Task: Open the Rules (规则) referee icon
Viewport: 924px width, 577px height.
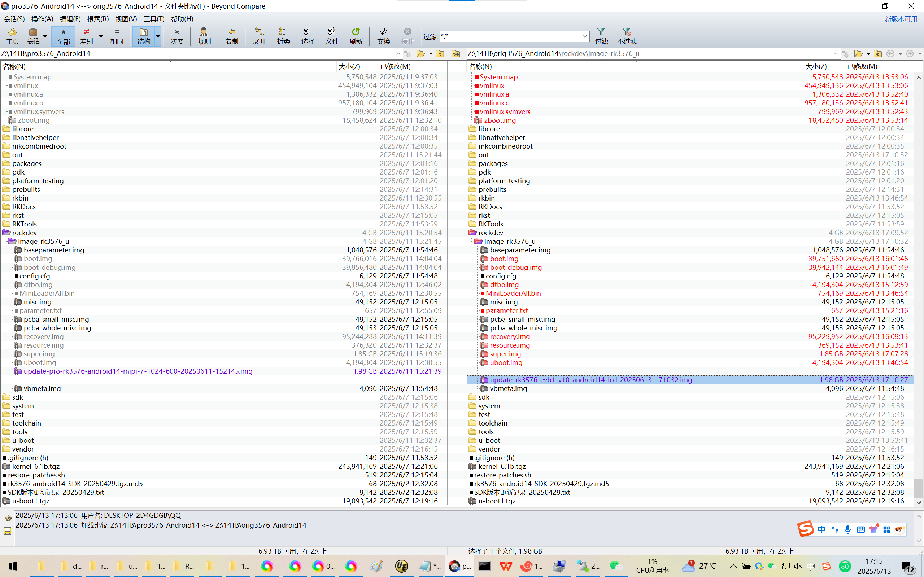Action: click(x=204, y=36)
